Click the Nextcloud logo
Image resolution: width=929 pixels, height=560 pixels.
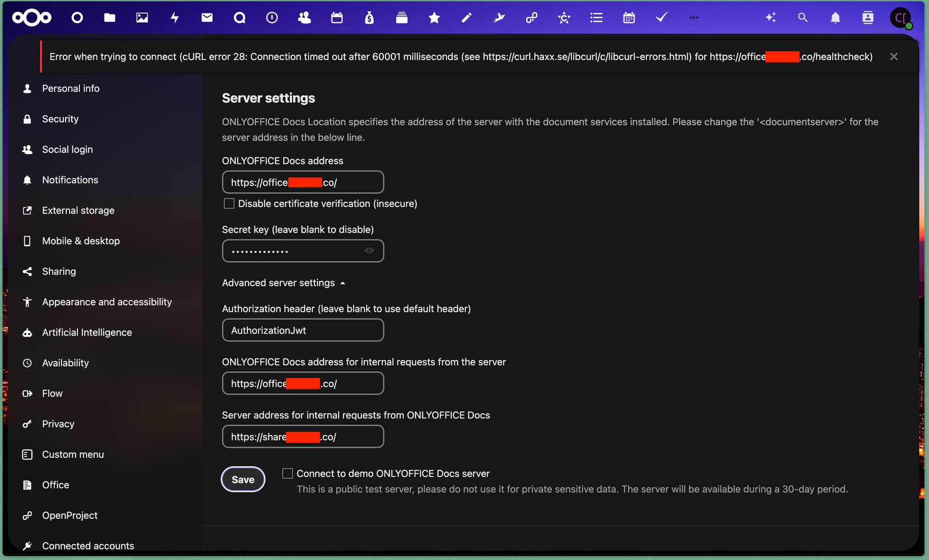pyautogui.click(x=31, y=18)
